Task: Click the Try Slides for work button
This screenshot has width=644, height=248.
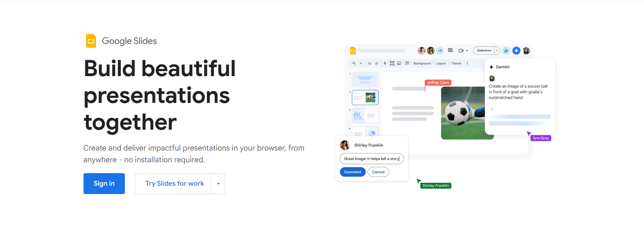Action: pyautogui.click(x=173, y=184)
